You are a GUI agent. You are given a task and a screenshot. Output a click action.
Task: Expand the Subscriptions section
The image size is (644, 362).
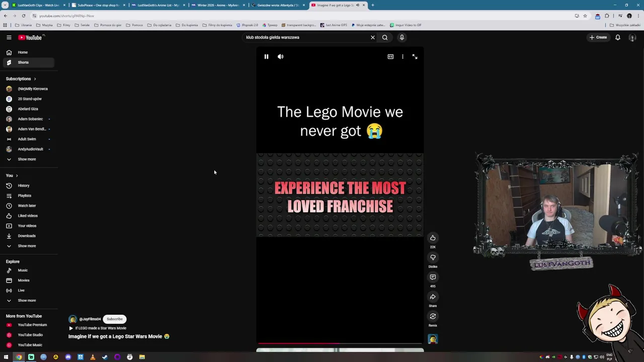tap(21, 79)
